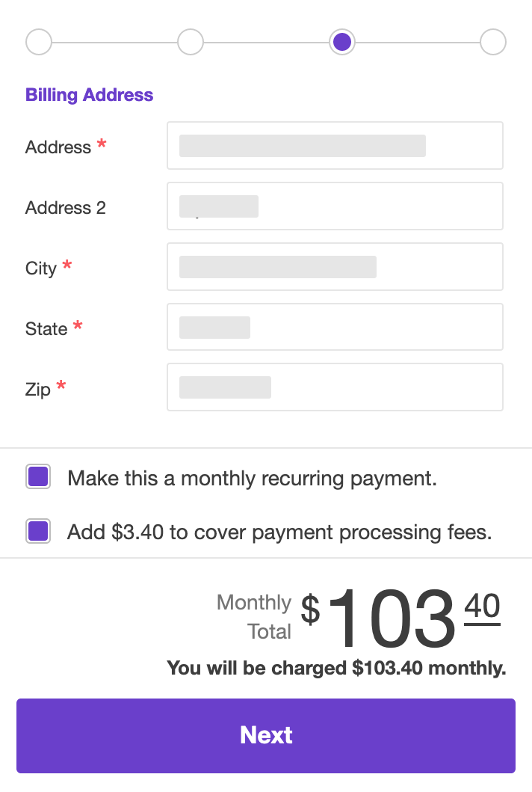Image resolution: width=532 pixels, height=792 pixels.
Task: Disable the monthly recurring payment checkbox
Action: point(38,476)
